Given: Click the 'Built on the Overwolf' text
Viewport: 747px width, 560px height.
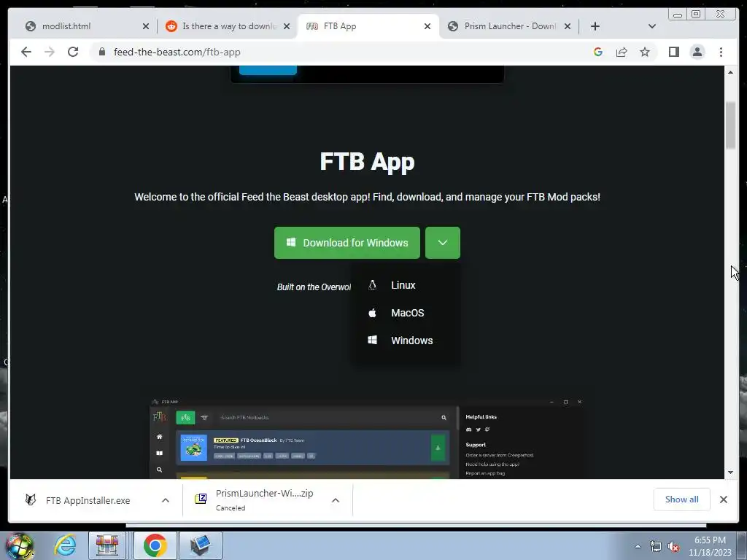Looking at the screenshot, I should (x=314, y=287).
